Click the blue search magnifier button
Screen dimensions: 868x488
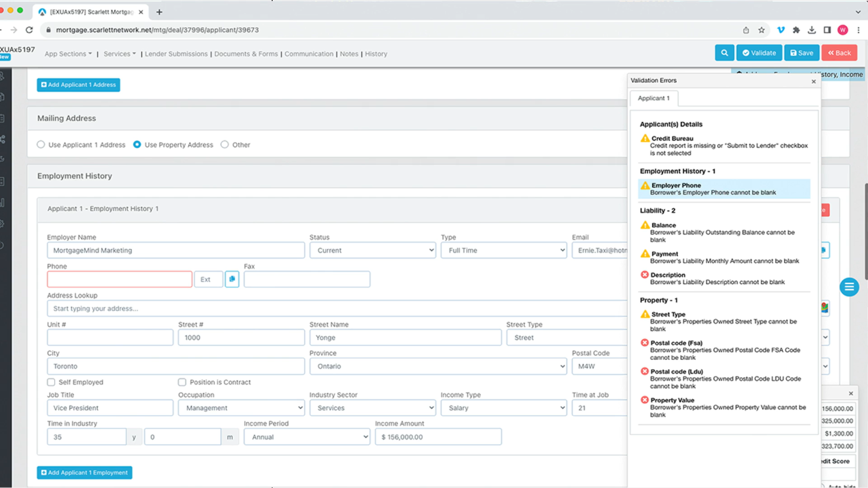pyautogui.click(x=724, y=53)
